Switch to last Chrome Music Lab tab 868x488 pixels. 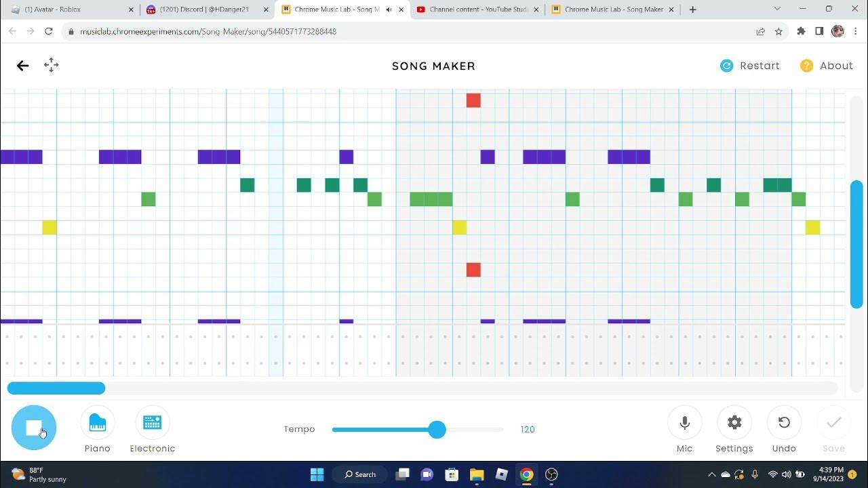pyautogui.click(x=614, y=9)
